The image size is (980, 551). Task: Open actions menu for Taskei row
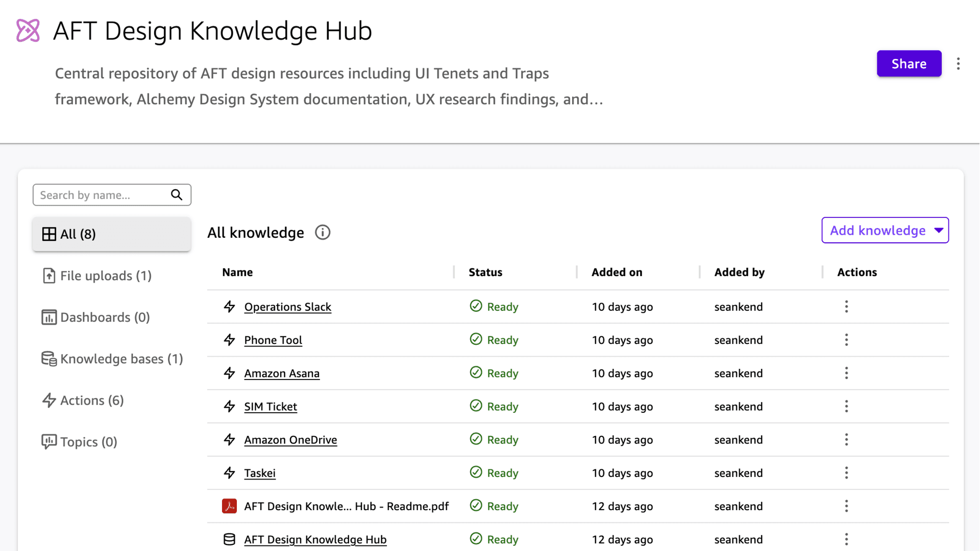pyautogui.click(x=846, y=473)
